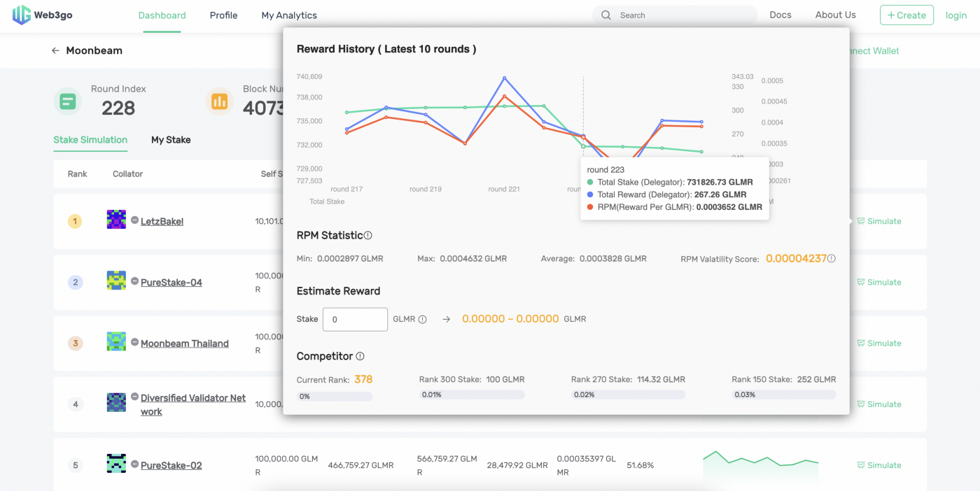This screenshot has height=491, width=980.
Task: Click the 51.68% value in PureStake-02 row
Action: (x=640, y=465)
